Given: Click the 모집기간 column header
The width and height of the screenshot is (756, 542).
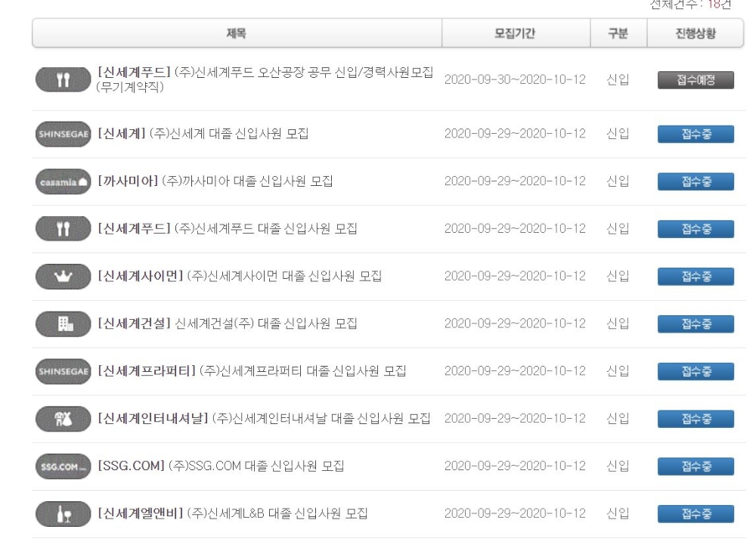Looking at the screenshot, I should tap(516, 33).
